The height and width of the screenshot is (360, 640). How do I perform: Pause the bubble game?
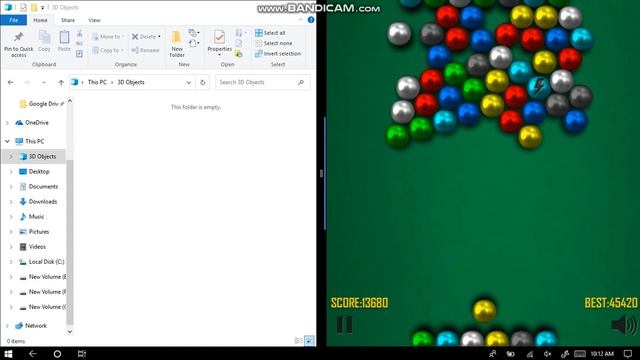344,325
